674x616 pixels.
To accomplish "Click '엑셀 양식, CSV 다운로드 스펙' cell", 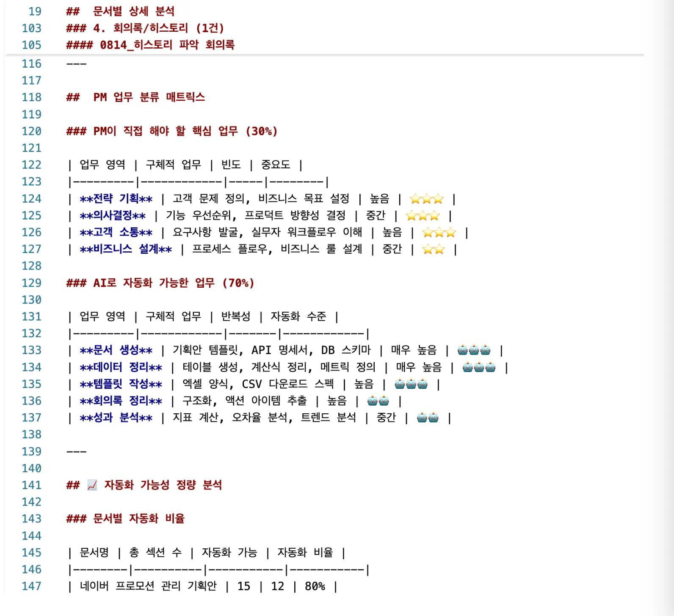I will [x=258, y=384].
